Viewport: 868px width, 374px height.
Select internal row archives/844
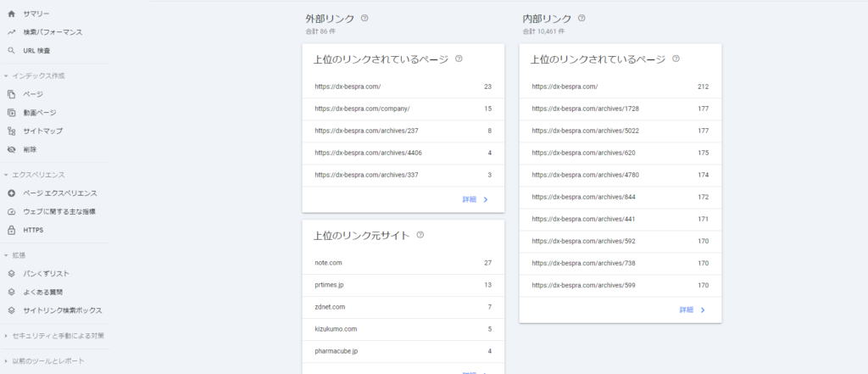pyautogui.click(x=620, y=198)
